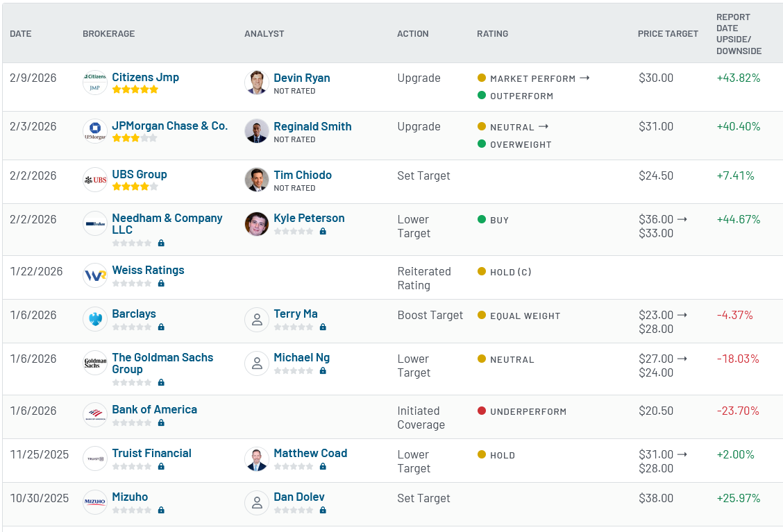
Task: Open analyst Kyle Peterson's profile link
Action: 309,218
